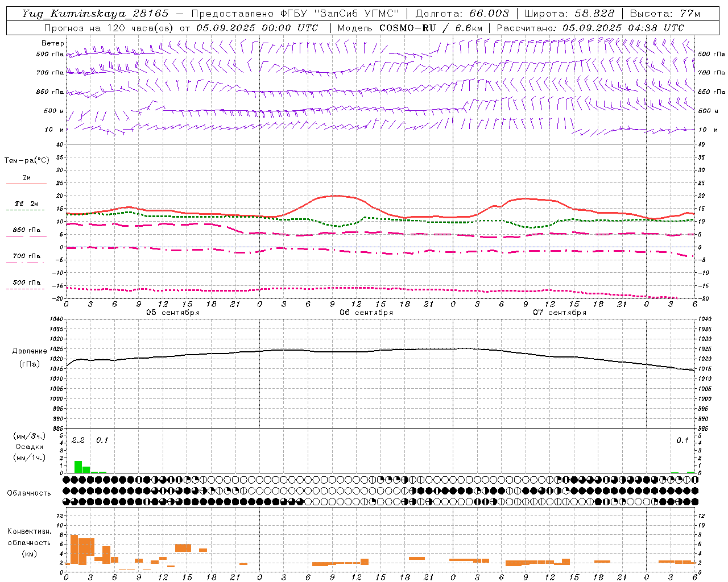Click the Модель COSMO-RU / 6.6км text
Viewport: 728px width, 582px height.
410,28
